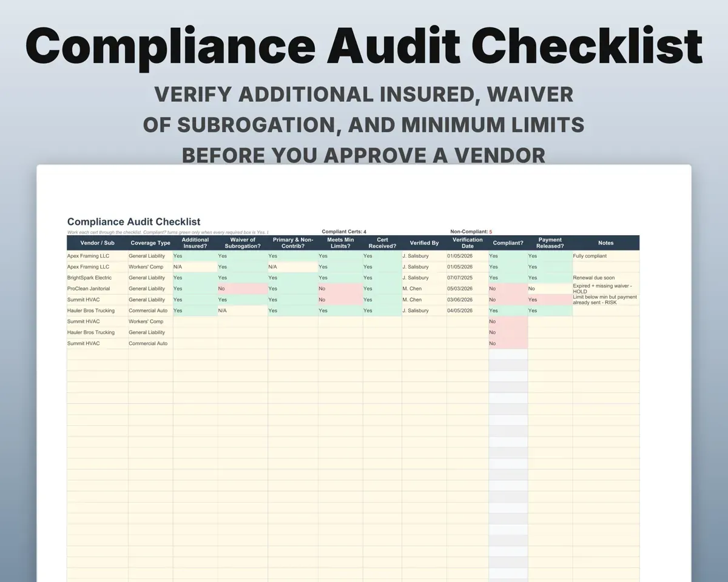The image size is (728, 582).
Task: Click the 'Verified By' column header
Action: tap(424, 243)
